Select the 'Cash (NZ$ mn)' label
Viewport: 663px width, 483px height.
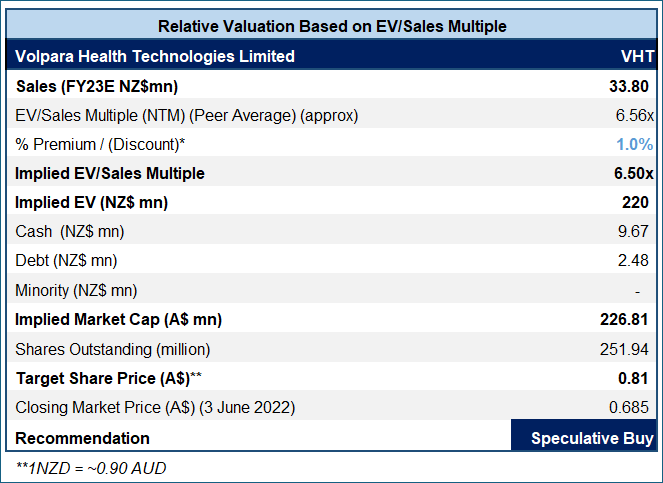(70, 232)
